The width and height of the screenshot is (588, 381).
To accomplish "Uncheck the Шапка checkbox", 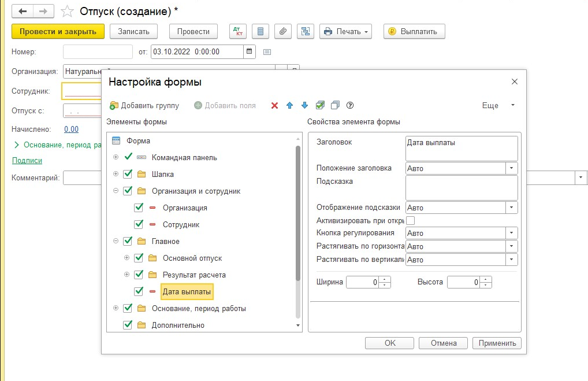I will click(128, 174).
